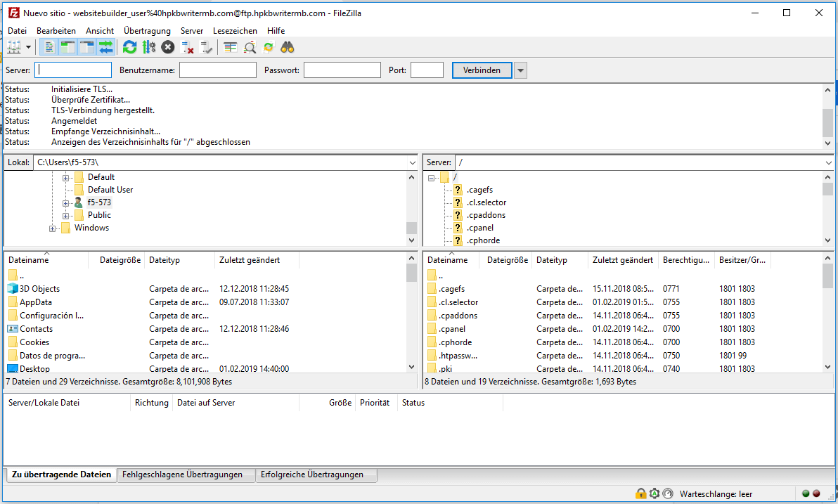
Task: Cancel the current operation
Action: [168, 48]
